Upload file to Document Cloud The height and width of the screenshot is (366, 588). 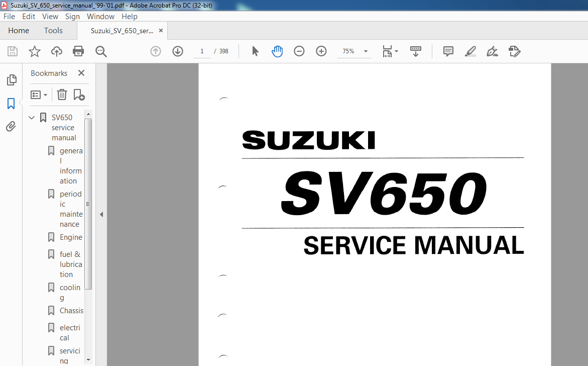pyautogui.click(x=57, y=51)
